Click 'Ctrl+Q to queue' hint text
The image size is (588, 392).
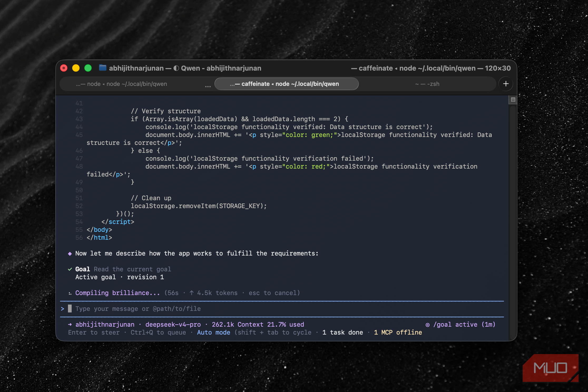tap(158, 332)
